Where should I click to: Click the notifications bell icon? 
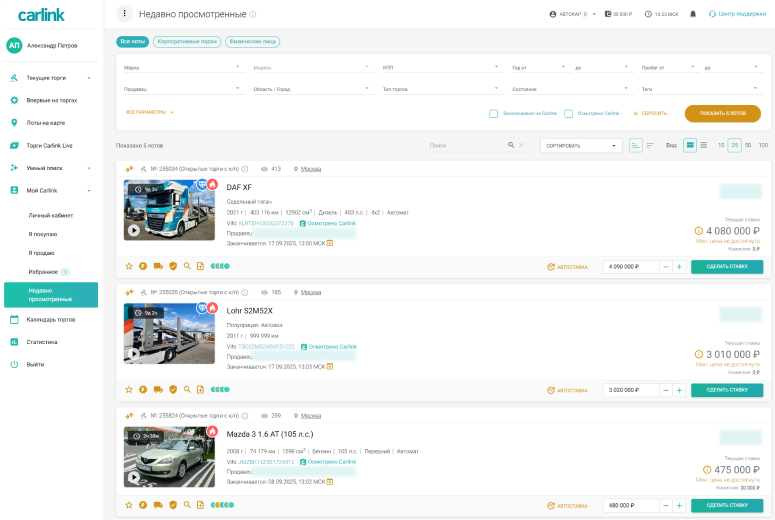coord(693,14)
